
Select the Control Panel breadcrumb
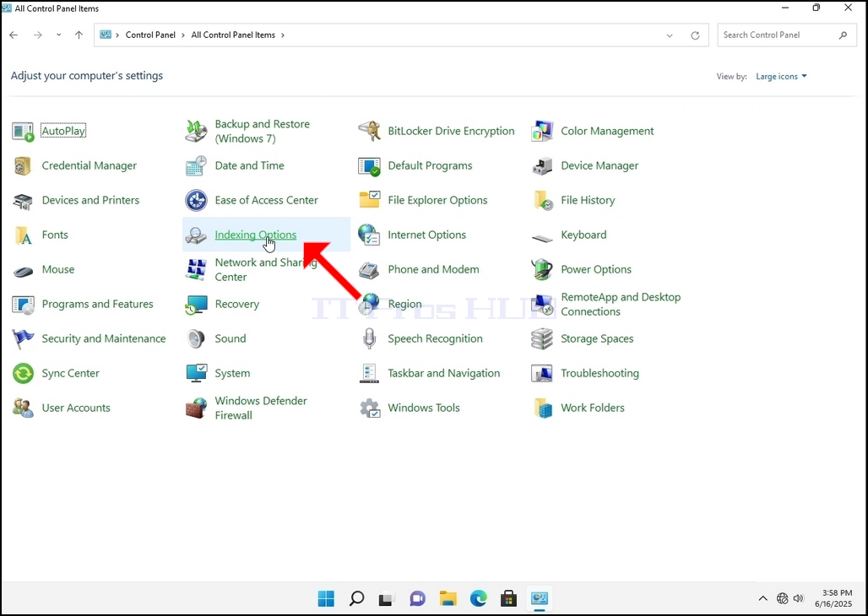point(150,35)
